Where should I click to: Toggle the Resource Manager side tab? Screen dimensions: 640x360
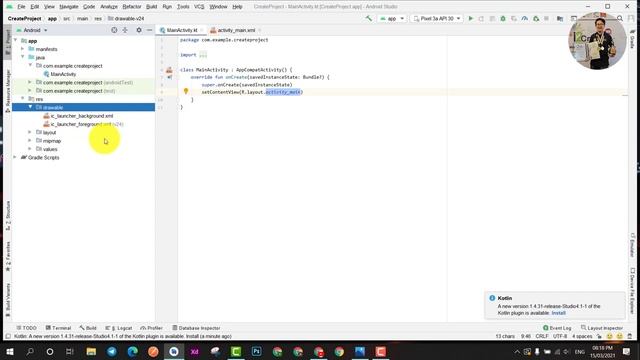pos(7,91)
